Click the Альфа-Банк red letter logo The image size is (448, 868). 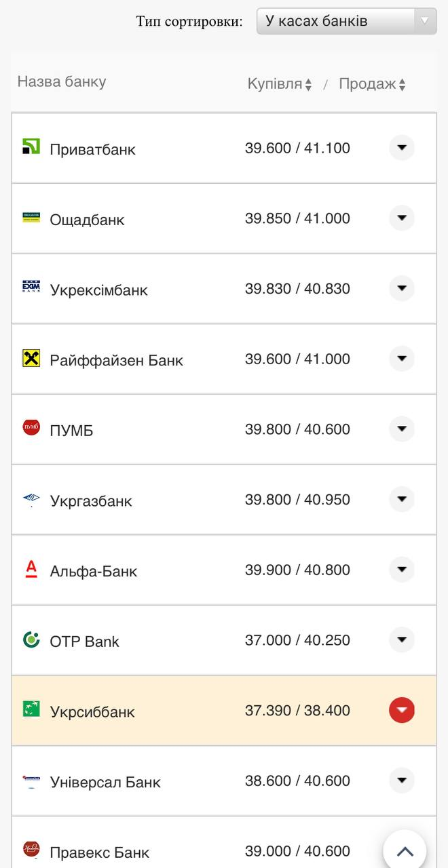tap(31, 569)
